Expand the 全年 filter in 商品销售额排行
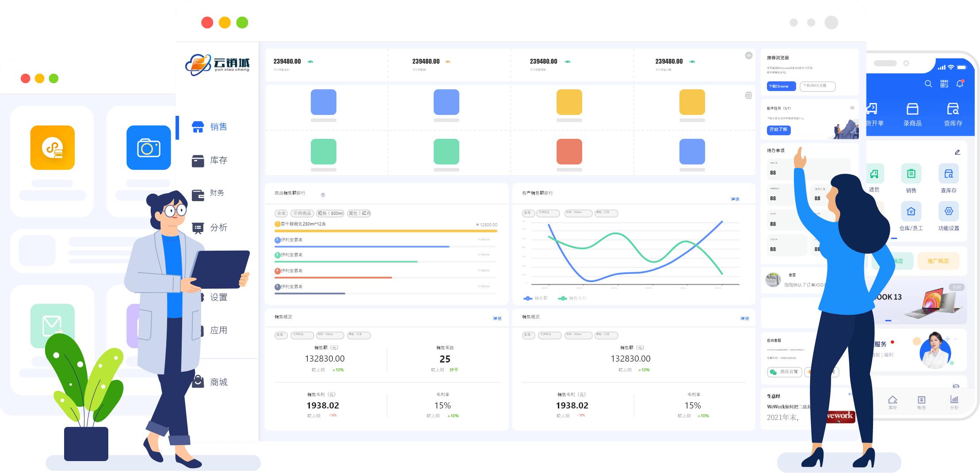 (x=281, y=214)
